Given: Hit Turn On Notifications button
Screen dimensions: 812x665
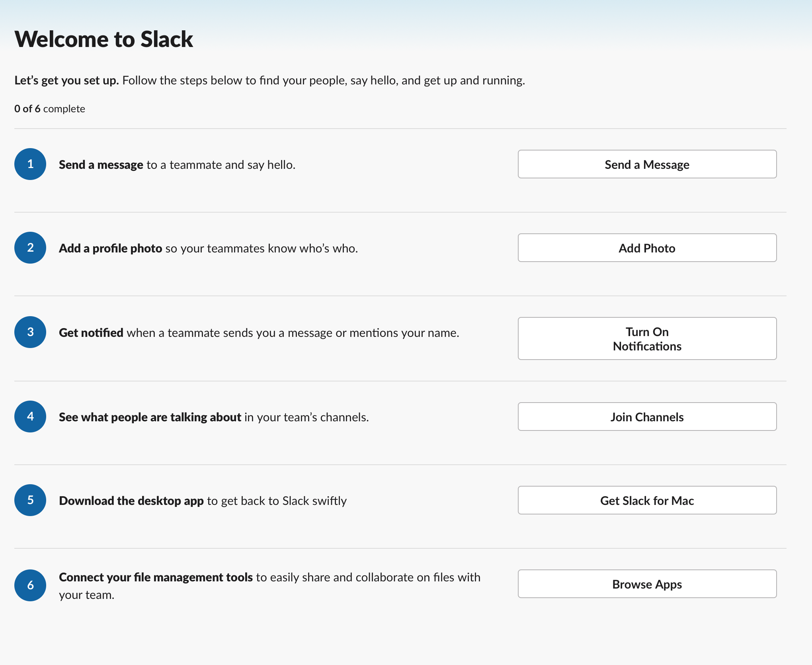Looking at the screenshot, I should pyautogui.click(x=647, y=338).
